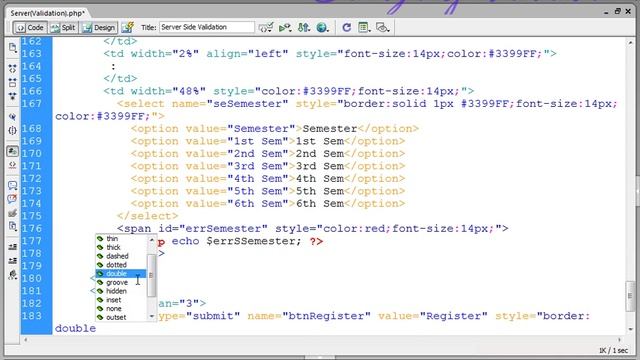Click closing '</select>' tag on line 175
Screen dimensions: 640x360
[148, 216]
